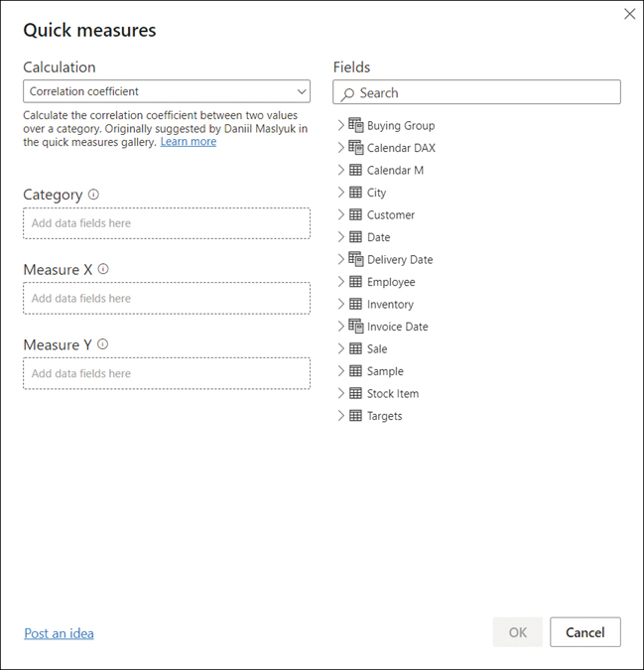Click the Delivery Date table icon
Viewport: 644px width, 670px height.
click(355, 259)
